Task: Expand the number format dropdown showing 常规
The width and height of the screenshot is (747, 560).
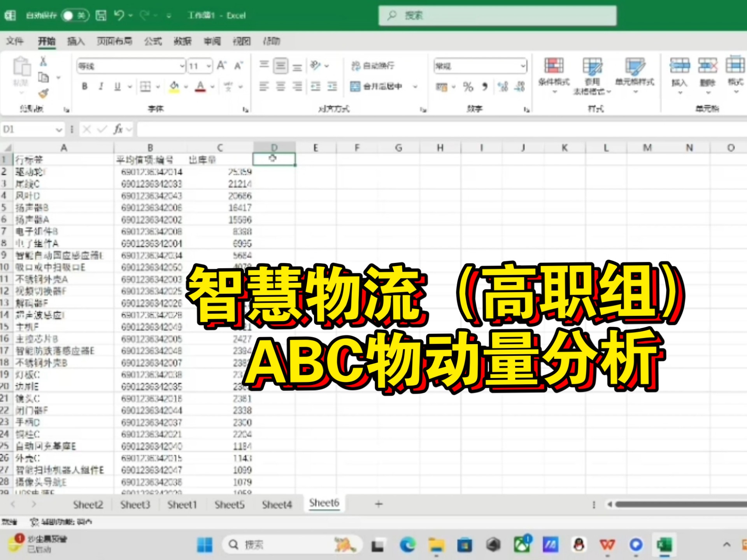Action: 523,66
